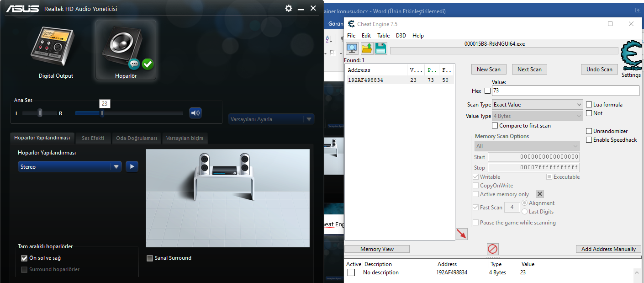The width and height of the screenshot is (644, 283).
Task: Open the Scan Type Exact Value dropdown
Action: point(537,105)
